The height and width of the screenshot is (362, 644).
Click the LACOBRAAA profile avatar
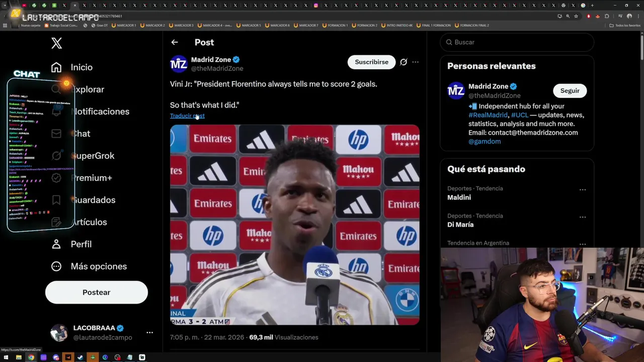(59, 332)
